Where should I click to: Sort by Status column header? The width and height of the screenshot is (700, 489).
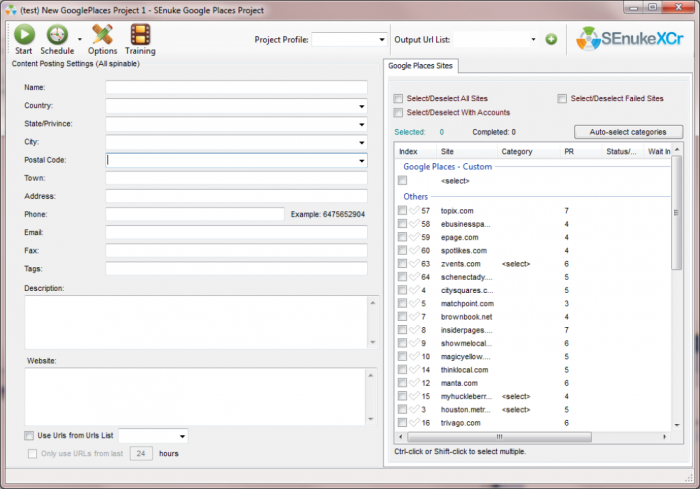tap(621, 152)
